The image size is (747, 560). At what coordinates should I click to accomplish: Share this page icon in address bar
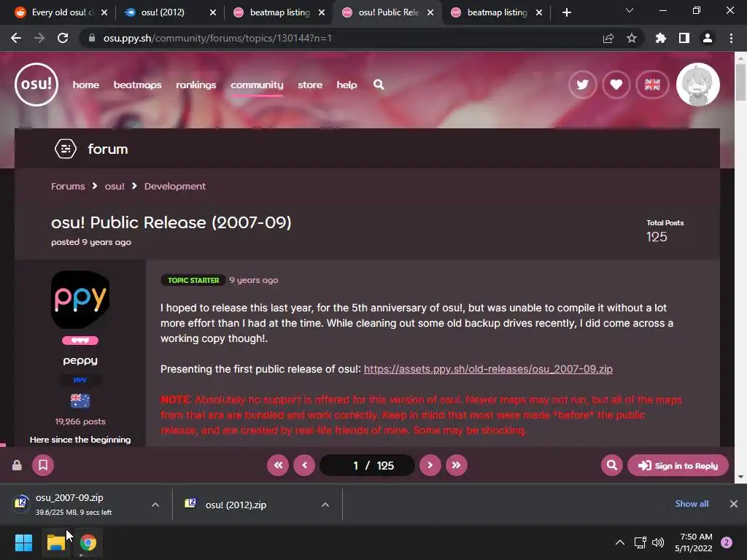[x=608, y=38]
